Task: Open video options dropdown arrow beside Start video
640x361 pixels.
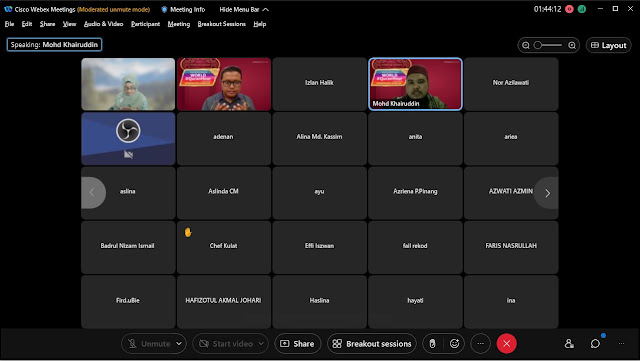Action: [x=261, y=344]
